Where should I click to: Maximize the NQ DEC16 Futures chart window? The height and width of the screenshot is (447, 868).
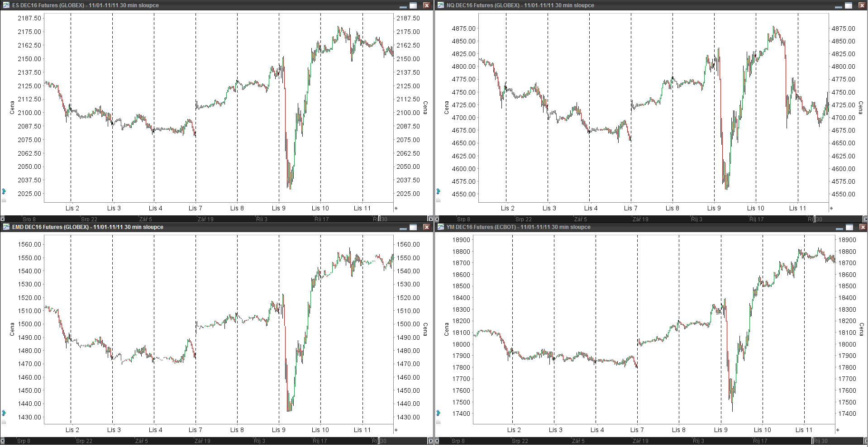pos(849,5)
